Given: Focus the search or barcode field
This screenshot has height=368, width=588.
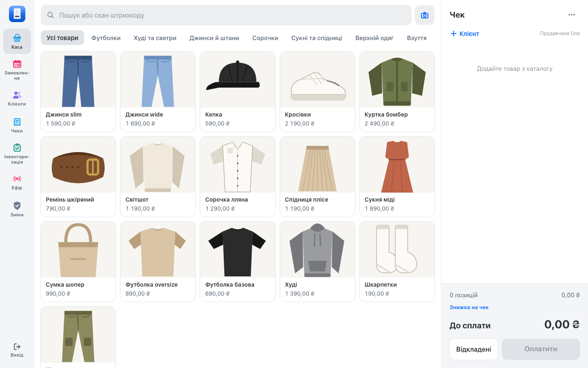Looking at the screenshot, I should [226, 15].
